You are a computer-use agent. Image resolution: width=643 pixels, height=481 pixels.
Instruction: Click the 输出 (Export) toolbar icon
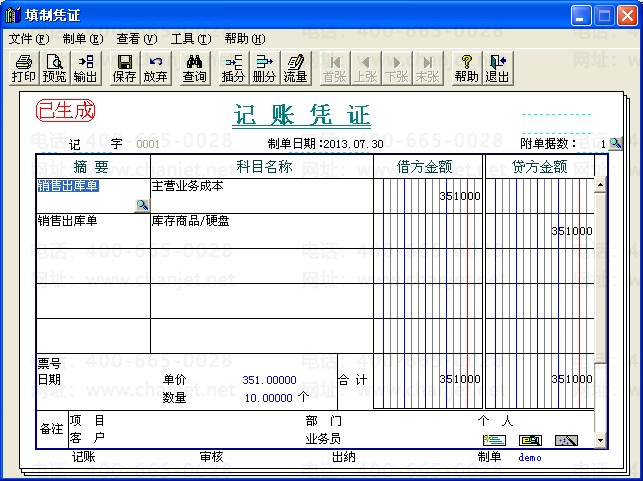click(85, 68)
